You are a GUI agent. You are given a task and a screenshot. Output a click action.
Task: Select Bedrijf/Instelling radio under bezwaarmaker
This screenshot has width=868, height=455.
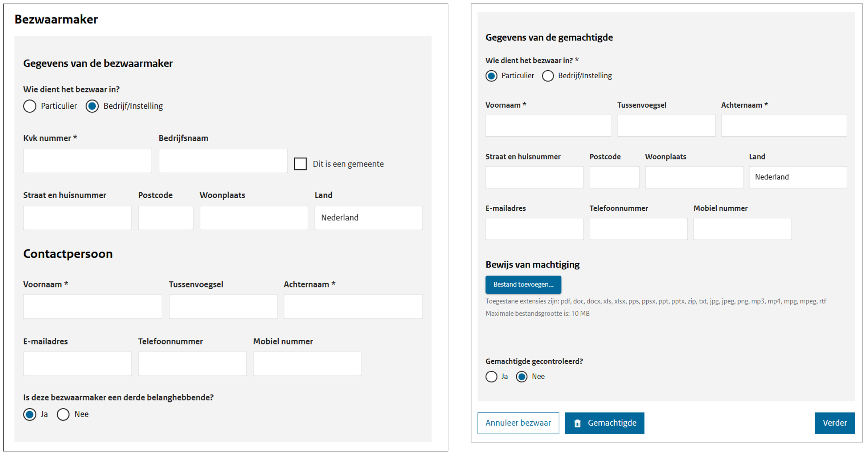click(x=92, y=106)
